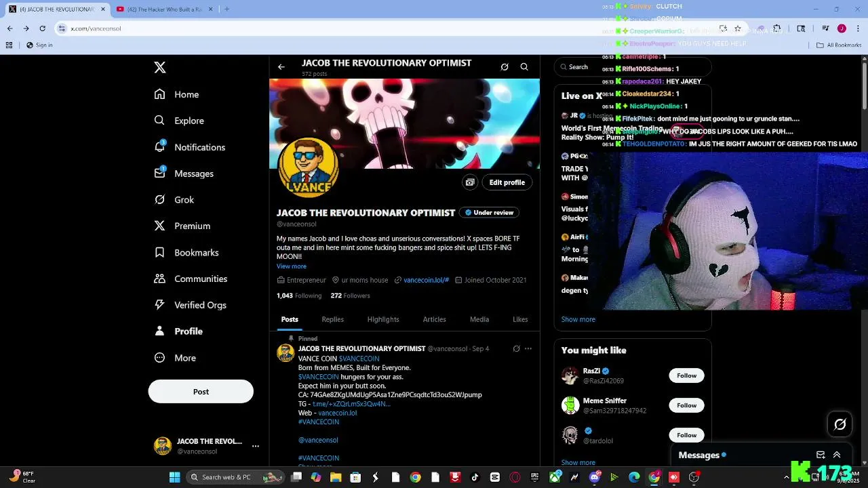Click Grok icon in profile header
The height and width of the screenshot is (488, 868).
point(505,67)
